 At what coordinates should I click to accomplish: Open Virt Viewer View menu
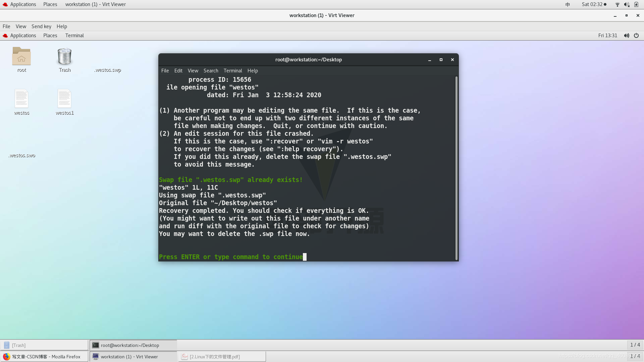click(21, 26)
